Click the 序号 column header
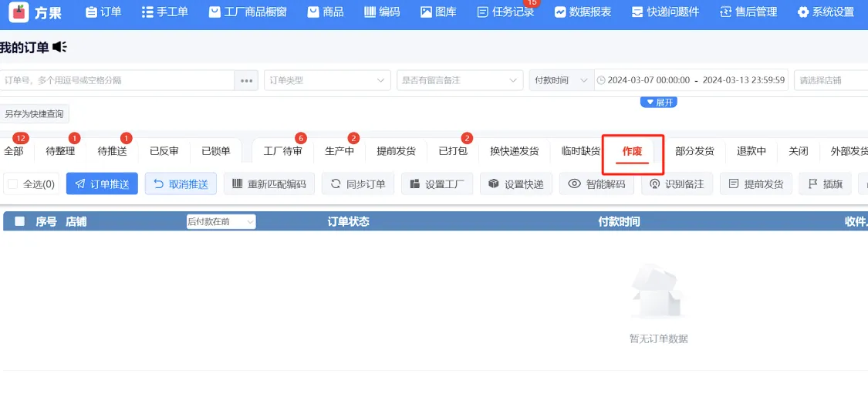Viewport: 868px width, 404px height. pos(46,222)
